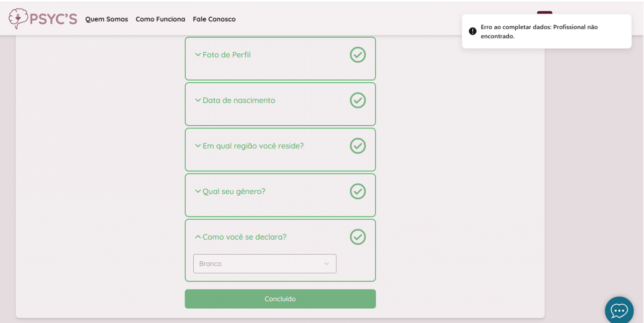The height and width of the screenshot is (323, 644).
Task: Click the maroon button behind the notification
Action: click(544, 13)
